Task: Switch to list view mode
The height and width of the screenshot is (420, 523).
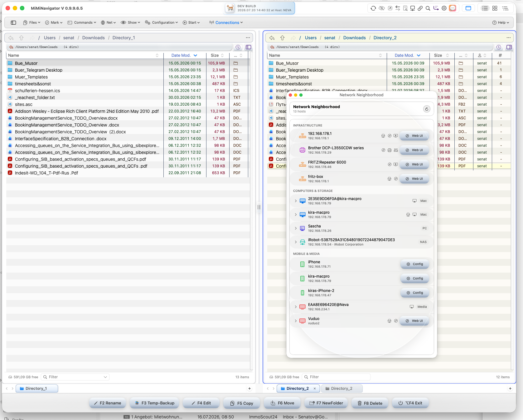Action: [x=485, y=8]
